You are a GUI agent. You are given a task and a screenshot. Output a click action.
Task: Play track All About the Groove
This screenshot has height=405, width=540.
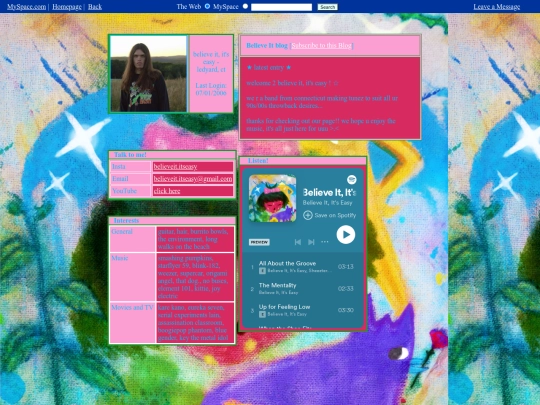(x=287, y=263)
